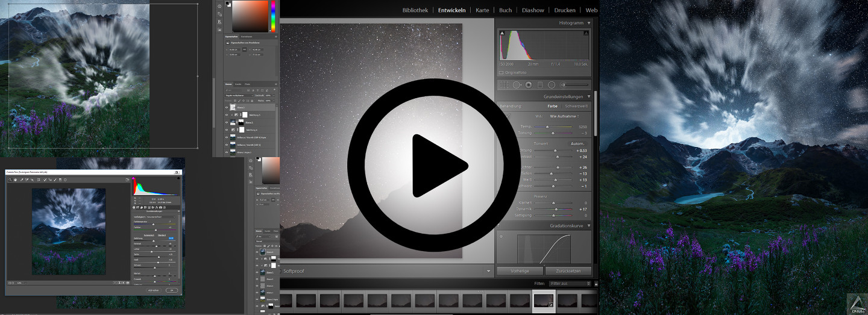The width and height of the screenshot is (868, 315).
Task: Select the spot removal tool icon
Action: pos(517,85)
